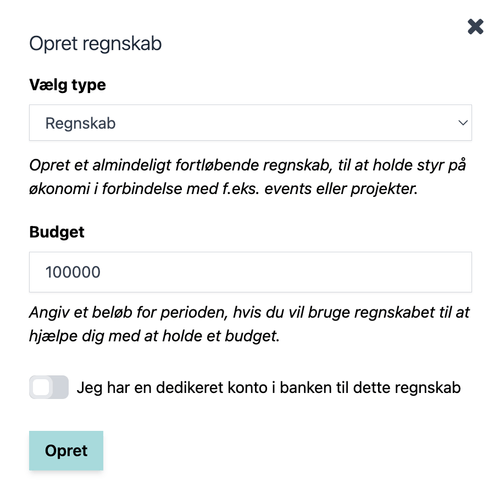Click the italic hint starting with Opret et almindeligt

pyautogui.click(x=247, y=177)
